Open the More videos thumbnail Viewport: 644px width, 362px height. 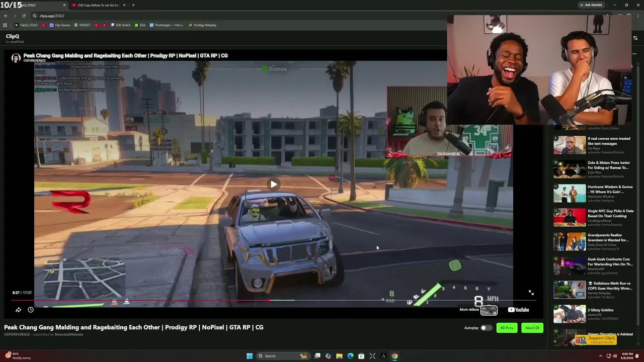(x=489, y=310)
